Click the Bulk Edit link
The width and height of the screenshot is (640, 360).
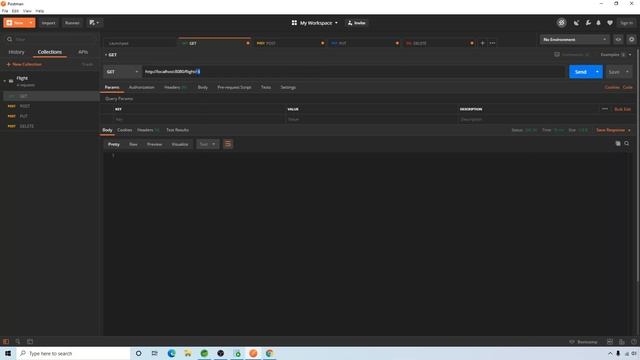(622, 109)
